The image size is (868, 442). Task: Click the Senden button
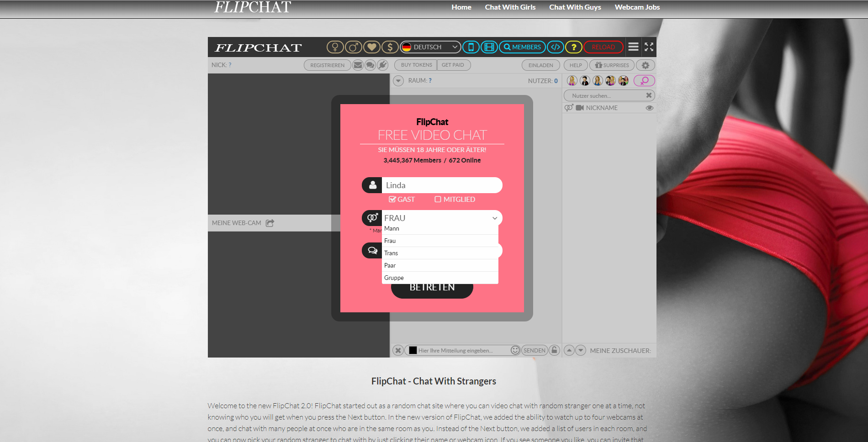click(535, 350)
